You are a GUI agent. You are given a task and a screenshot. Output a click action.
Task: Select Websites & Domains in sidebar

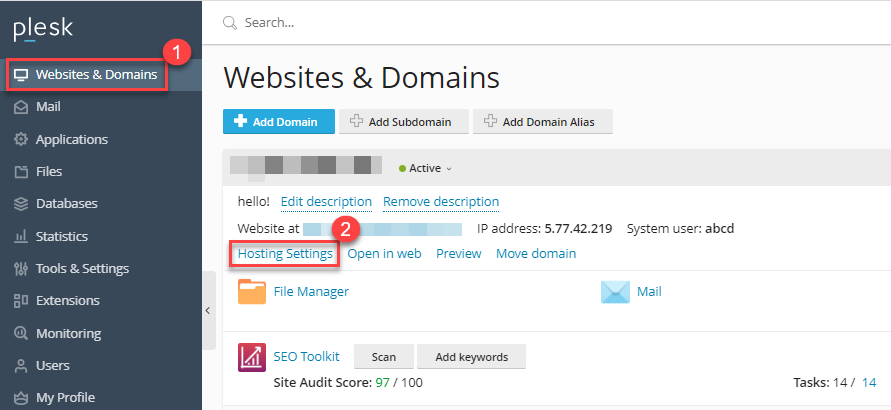pyautogui.click(x=96, y=74)
